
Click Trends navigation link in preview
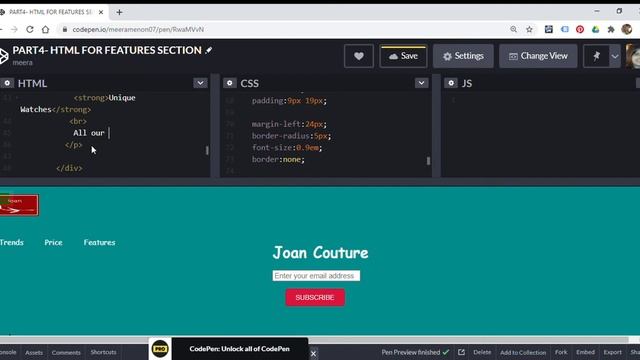[11, 242]
